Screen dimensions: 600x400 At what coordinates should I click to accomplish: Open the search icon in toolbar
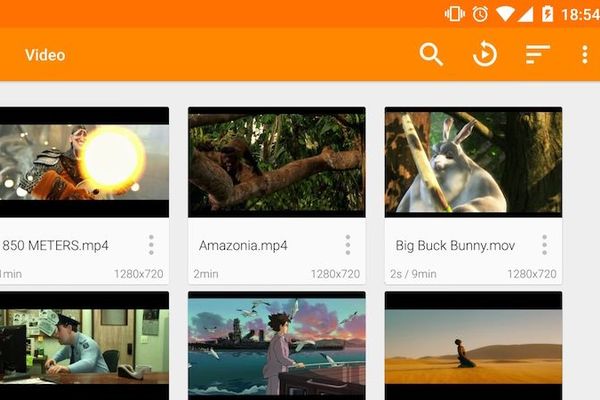pyautogui.click(x=431, y=55)
